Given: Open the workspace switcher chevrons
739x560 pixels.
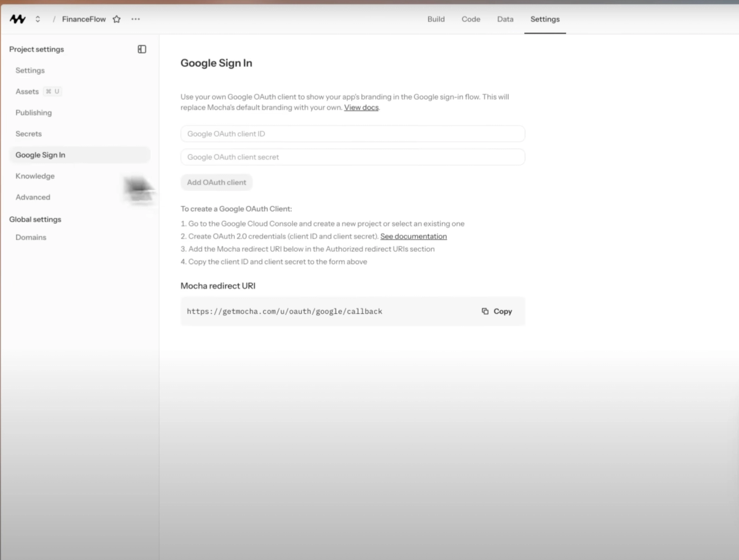Looking at the screenshot, I should click(x=38, y=19).
